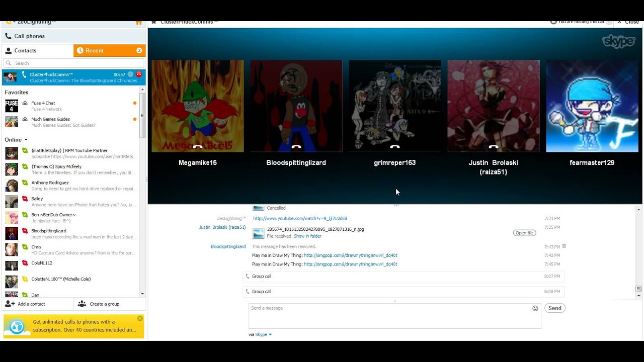Open ColeNL112 contact

pyautogui.click(x=70, y=265)
